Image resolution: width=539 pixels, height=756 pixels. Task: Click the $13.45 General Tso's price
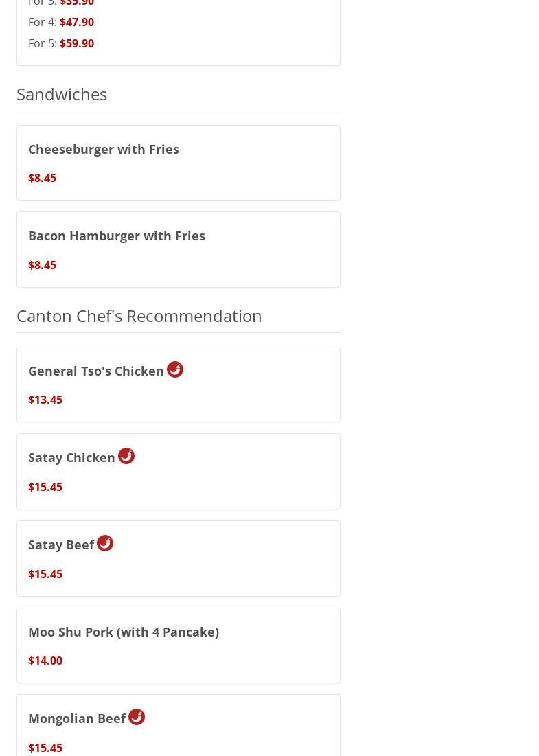pos(45,400)
